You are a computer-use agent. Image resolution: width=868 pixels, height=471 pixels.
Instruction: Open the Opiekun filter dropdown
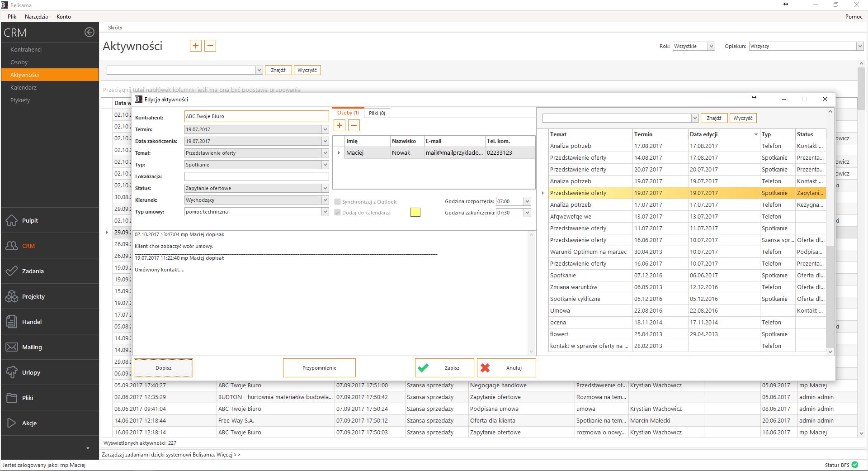click(859, 46)
